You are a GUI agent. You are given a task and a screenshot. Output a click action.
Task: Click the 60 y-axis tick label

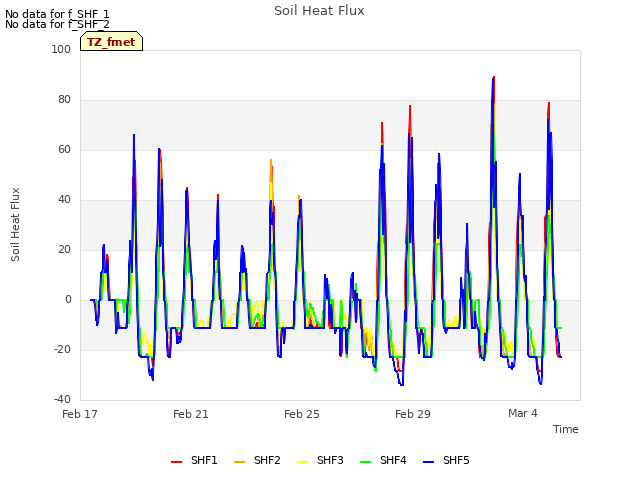[64, 150]
